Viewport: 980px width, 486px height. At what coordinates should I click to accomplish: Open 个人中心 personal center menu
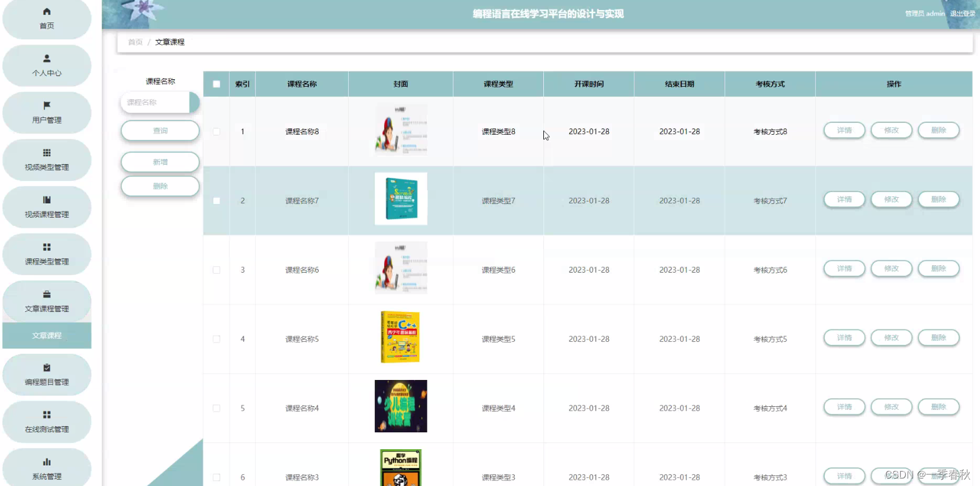point(47,66)
